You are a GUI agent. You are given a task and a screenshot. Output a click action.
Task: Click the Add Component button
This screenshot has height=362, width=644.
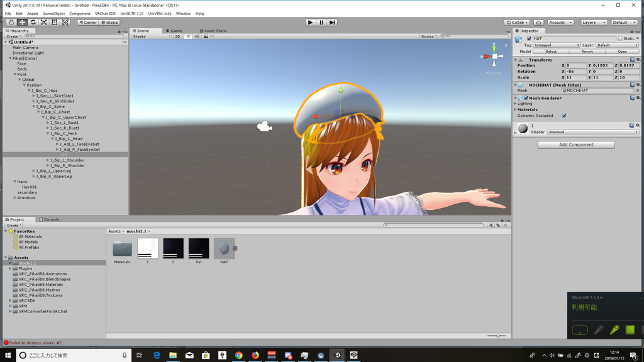tap(576, 145)
